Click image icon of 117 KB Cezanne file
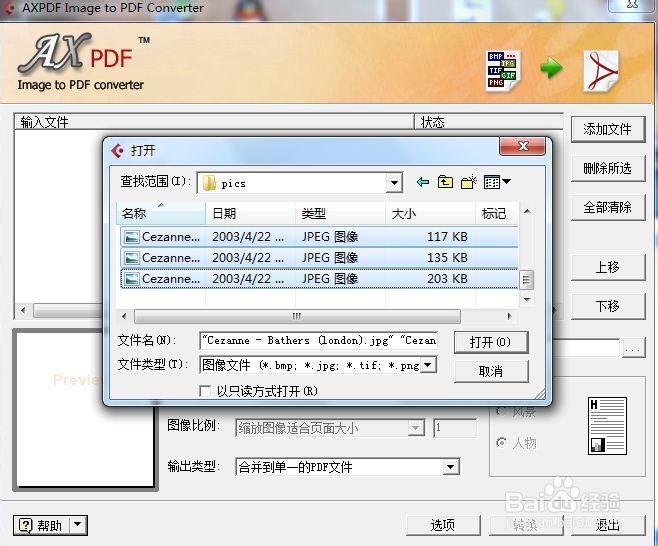 pos(131,237)
